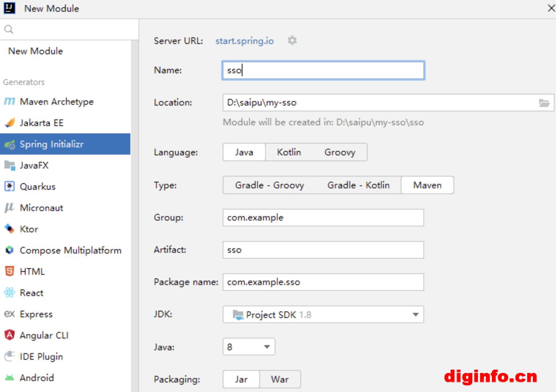
Task: Click the React atom icon
Action: click(10, 293)
